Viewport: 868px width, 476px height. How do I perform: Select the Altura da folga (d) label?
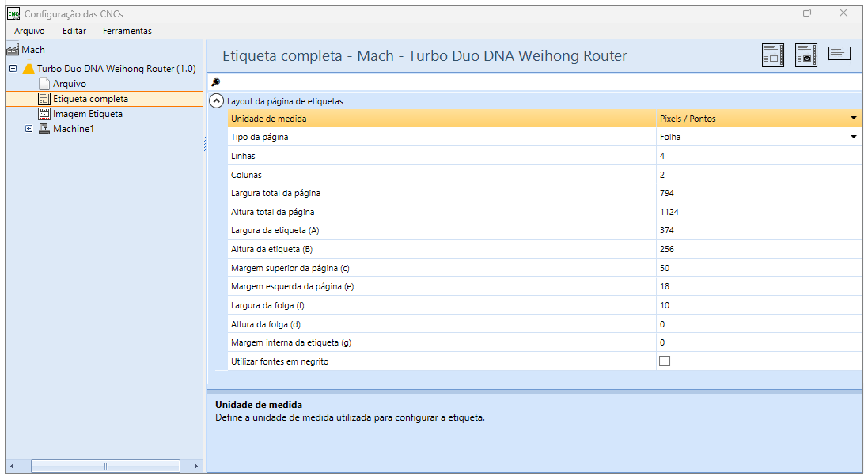[x=266, y=324]
